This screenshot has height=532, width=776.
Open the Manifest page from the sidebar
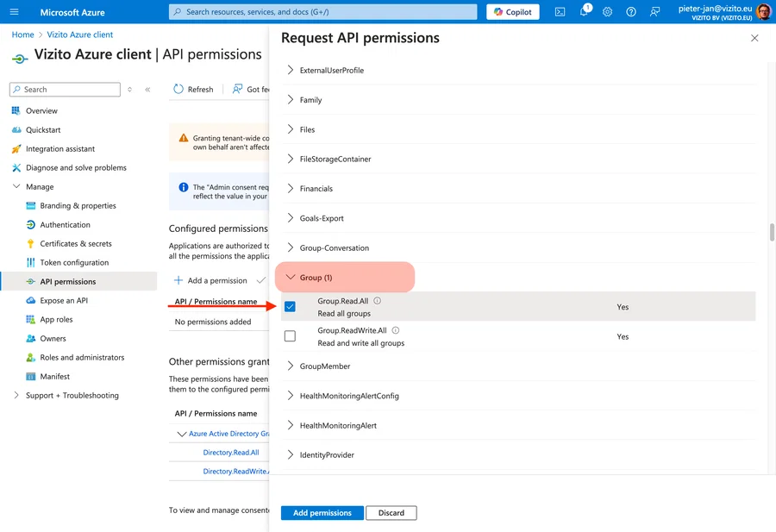[55, 376]
